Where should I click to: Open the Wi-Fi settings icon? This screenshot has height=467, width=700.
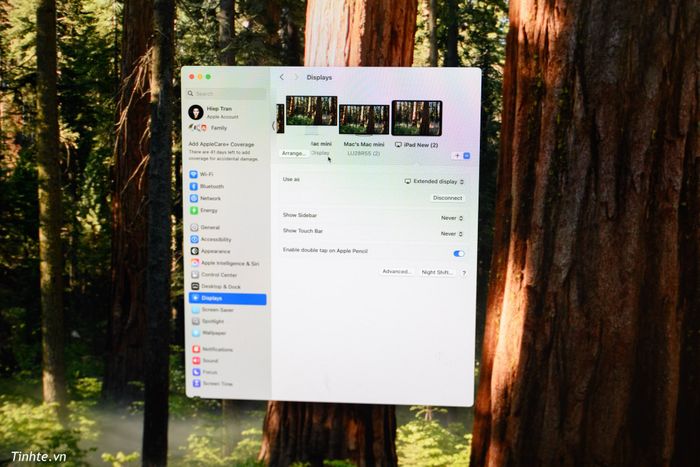point(193,174)
